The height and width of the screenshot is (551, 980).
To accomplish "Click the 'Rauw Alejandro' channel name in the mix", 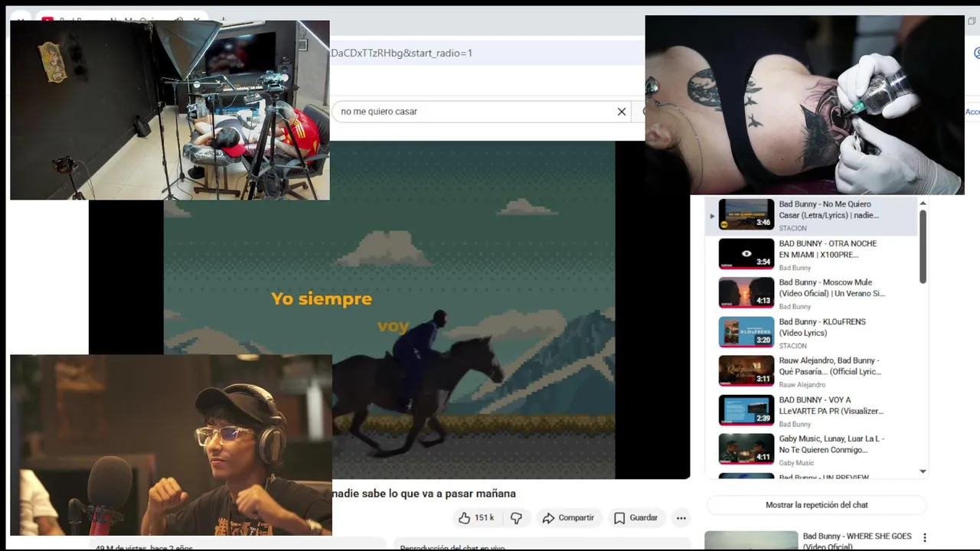I will click(x=802, y=385).
